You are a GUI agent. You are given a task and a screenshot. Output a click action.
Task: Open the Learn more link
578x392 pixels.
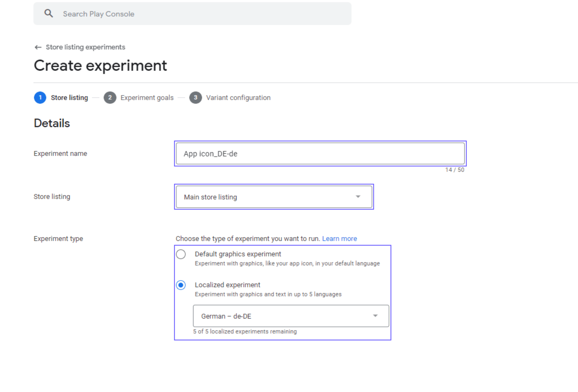339,238
